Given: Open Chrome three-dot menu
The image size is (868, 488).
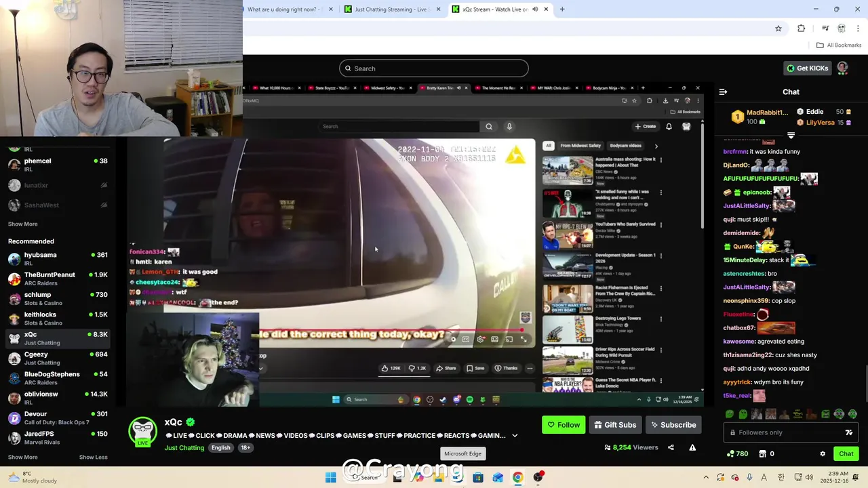Looking at the screenshot, I should [859, 28].
